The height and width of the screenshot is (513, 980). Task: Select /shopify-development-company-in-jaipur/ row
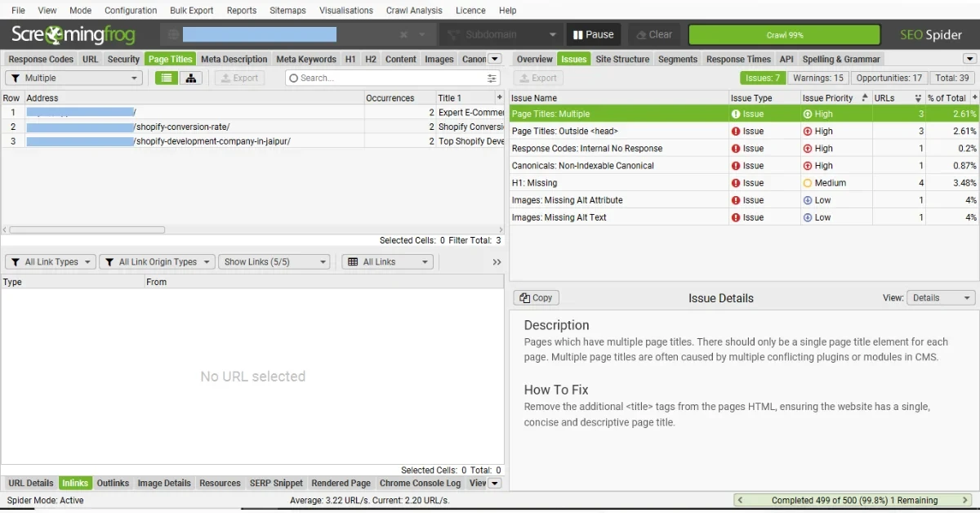click(x=253, y=141)
